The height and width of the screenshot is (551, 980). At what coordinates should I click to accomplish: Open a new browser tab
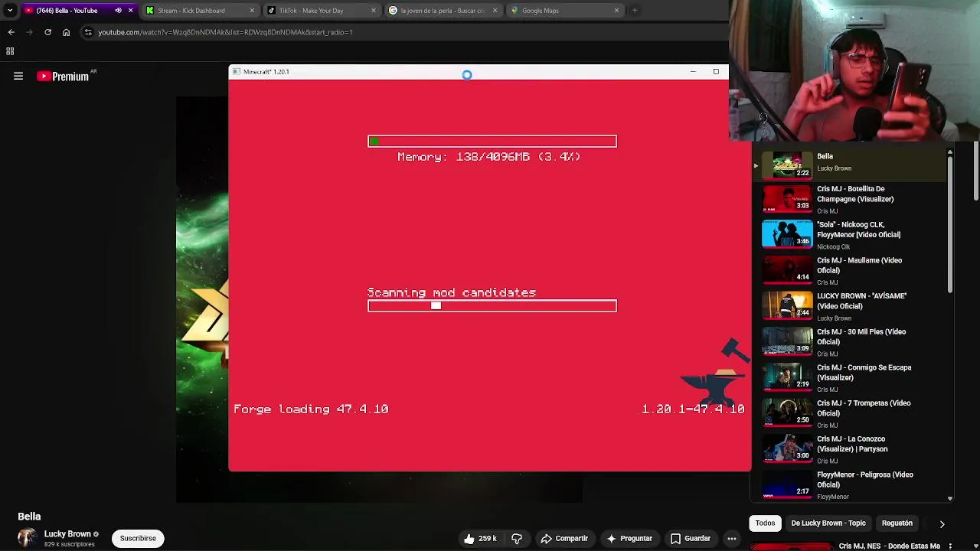coord(635,11)
